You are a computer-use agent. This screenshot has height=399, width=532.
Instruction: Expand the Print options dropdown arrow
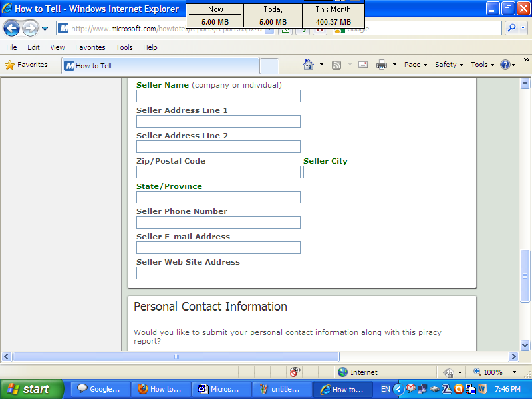[394, 64]
